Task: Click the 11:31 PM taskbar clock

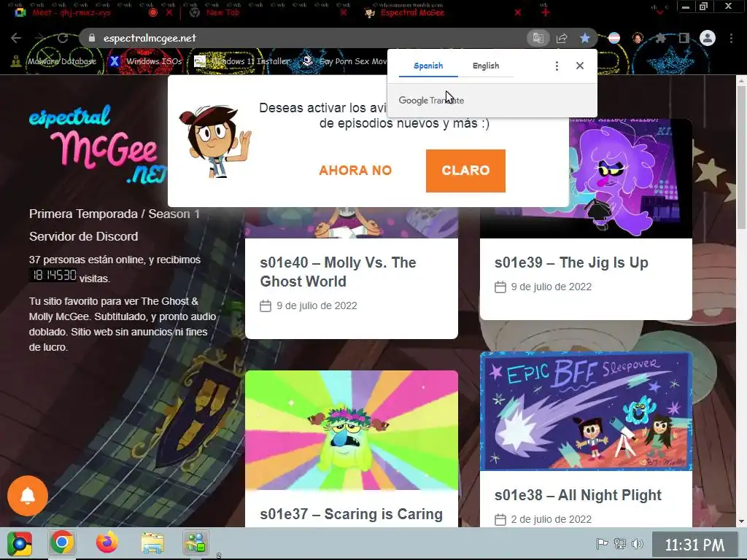Action: coord(694,544)
